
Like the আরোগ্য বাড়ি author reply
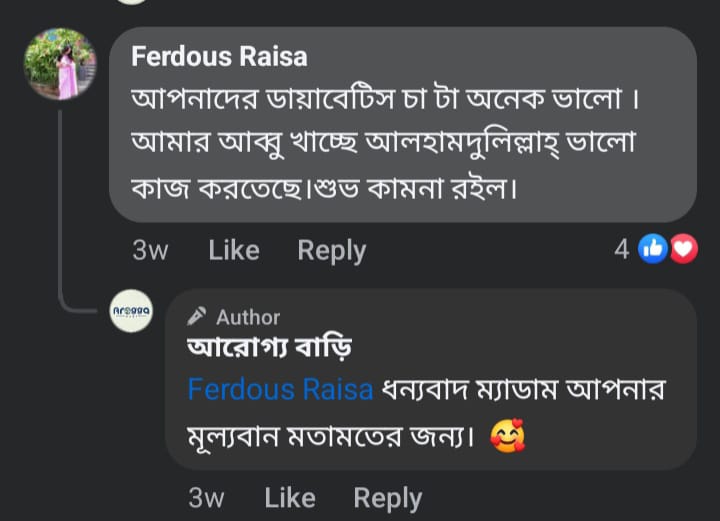click(290, 497)
